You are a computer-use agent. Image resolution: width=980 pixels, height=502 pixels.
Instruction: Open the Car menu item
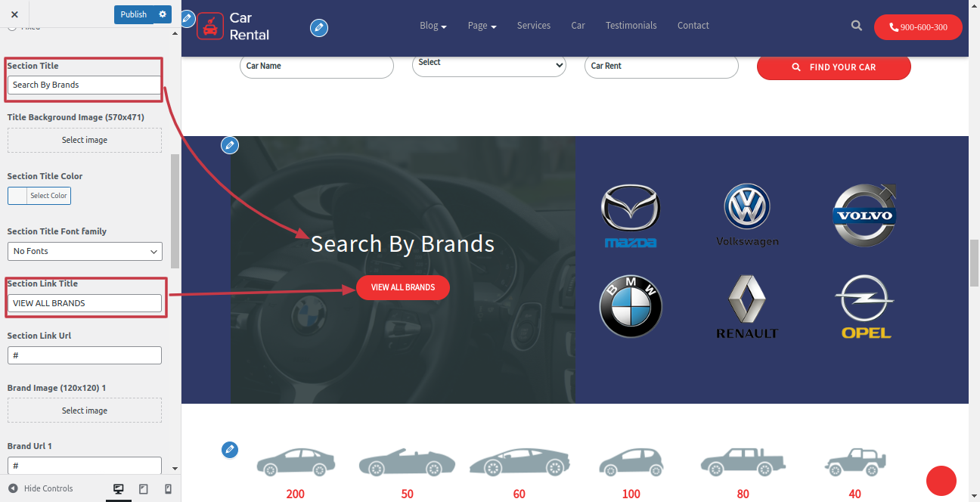click(x=578, y=26)
